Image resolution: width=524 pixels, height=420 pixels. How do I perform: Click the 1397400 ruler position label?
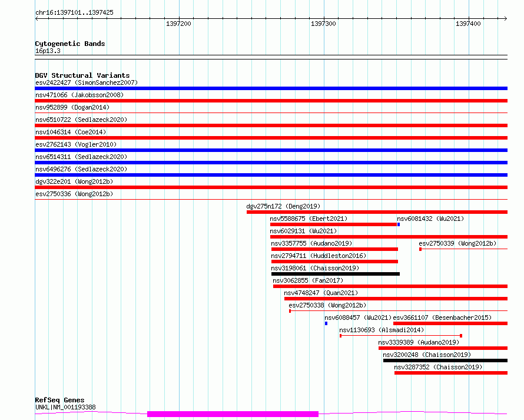point(468,24)
